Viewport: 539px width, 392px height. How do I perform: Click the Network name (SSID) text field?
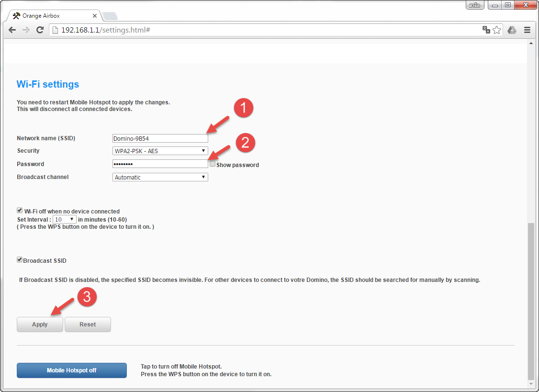coord(160,138)
